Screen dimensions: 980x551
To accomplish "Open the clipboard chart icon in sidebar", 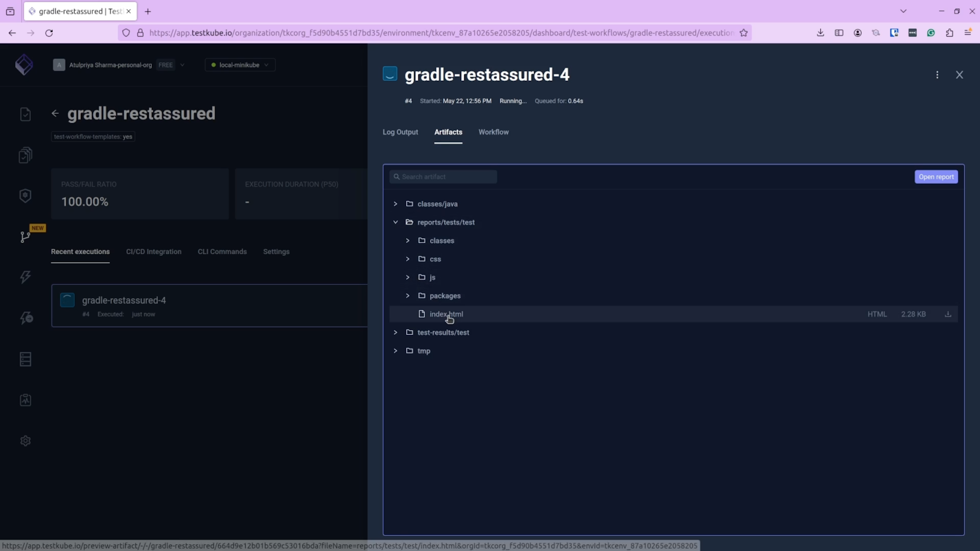I will pyautogui.click(x=25, y=400).
